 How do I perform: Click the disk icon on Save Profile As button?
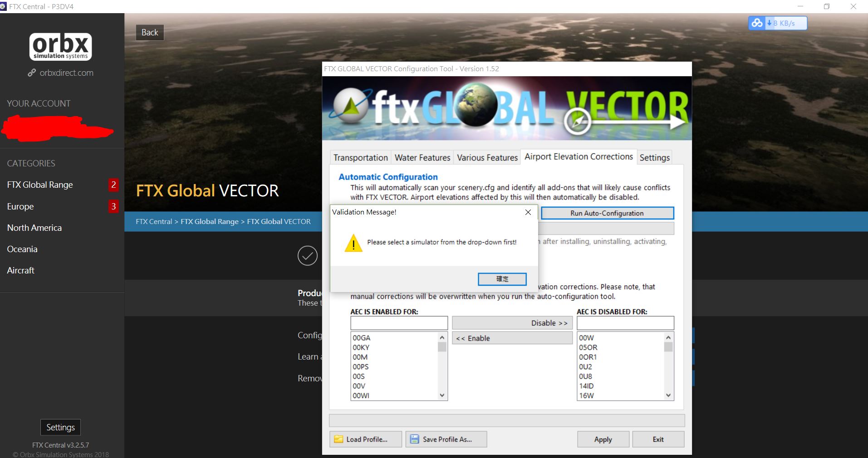(x=414, y=439)
